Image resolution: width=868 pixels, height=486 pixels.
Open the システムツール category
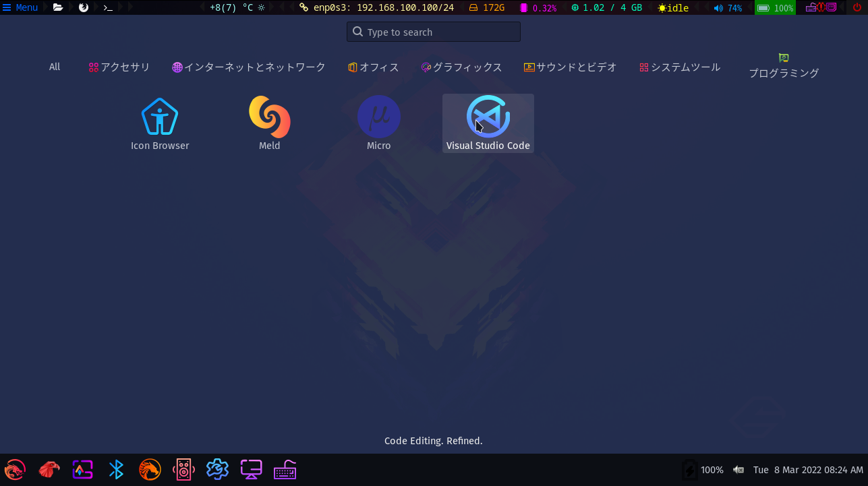coord(680,67)
